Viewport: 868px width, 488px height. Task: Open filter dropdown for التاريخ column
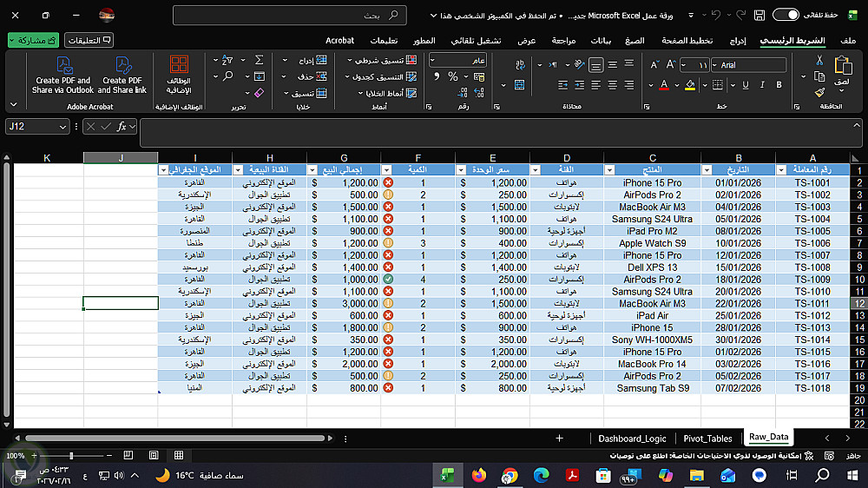pos(707,170)
